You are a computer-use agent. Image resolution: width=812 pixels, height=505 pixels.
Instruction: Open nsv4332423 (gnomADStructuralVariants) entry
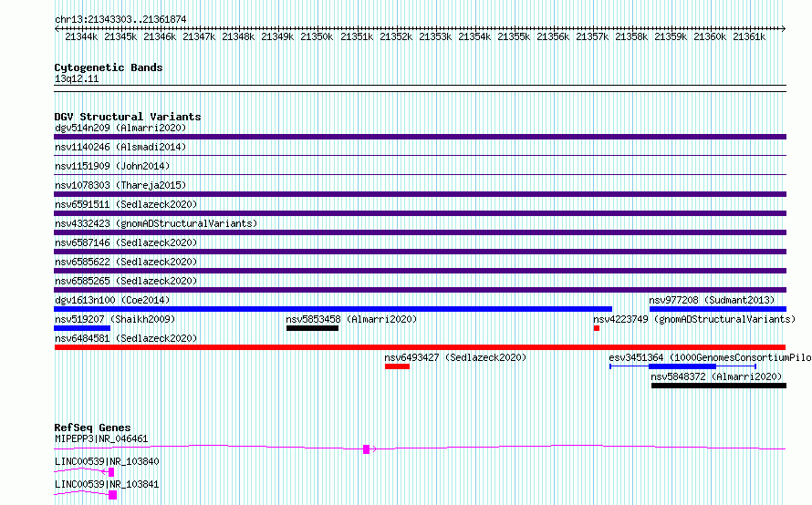[156, 223]
